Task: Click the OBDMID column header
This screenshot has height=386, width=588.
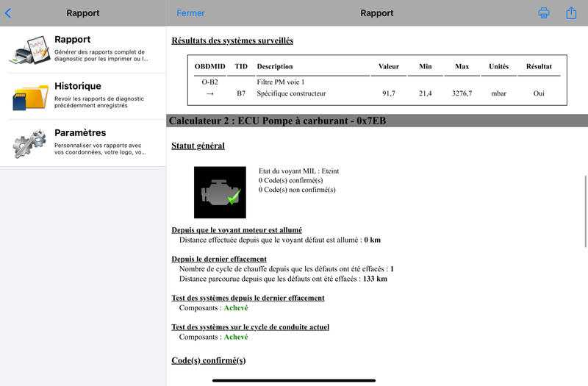Action: 209,66
